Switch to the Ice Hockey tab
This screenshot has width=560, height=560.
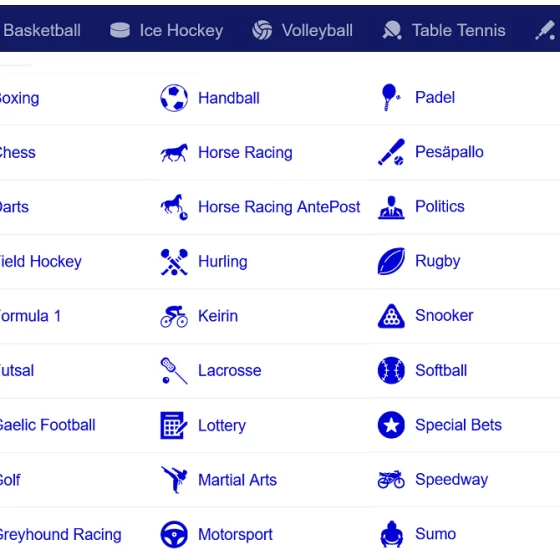coord(166,30)
